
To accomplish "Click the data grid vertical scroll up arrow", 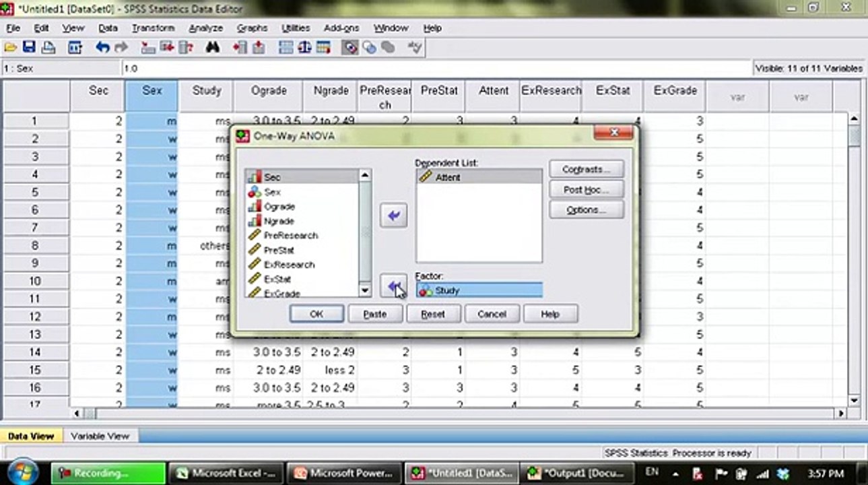I will click(855, 119).
